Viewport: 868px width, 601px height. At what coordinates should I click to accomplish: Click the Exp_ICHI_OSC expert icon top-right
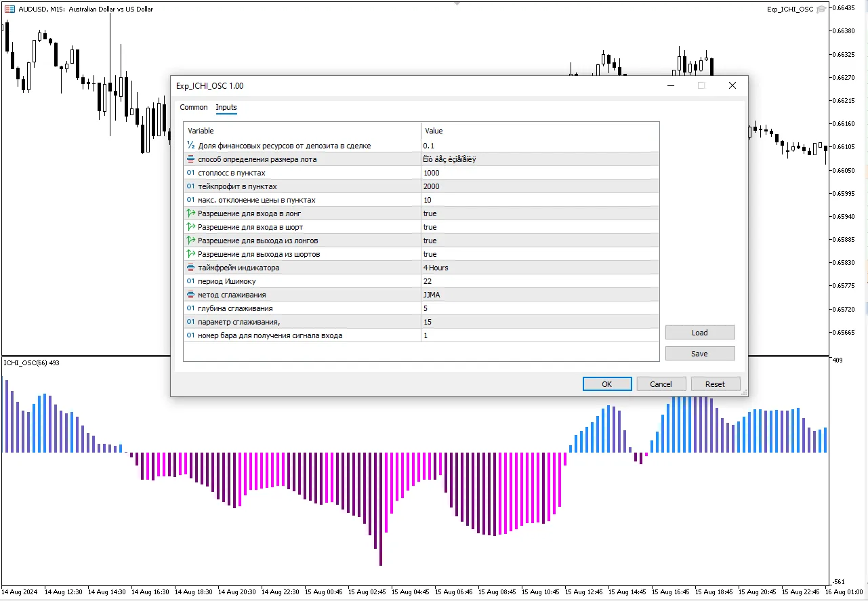[x=821, y=9]
